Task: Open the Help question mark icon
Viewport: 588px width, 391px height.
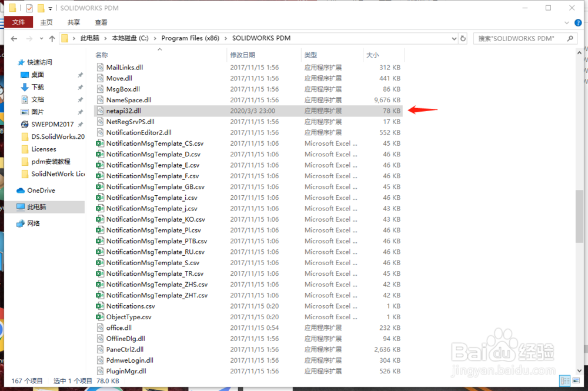Action: (x=578, y=23)
